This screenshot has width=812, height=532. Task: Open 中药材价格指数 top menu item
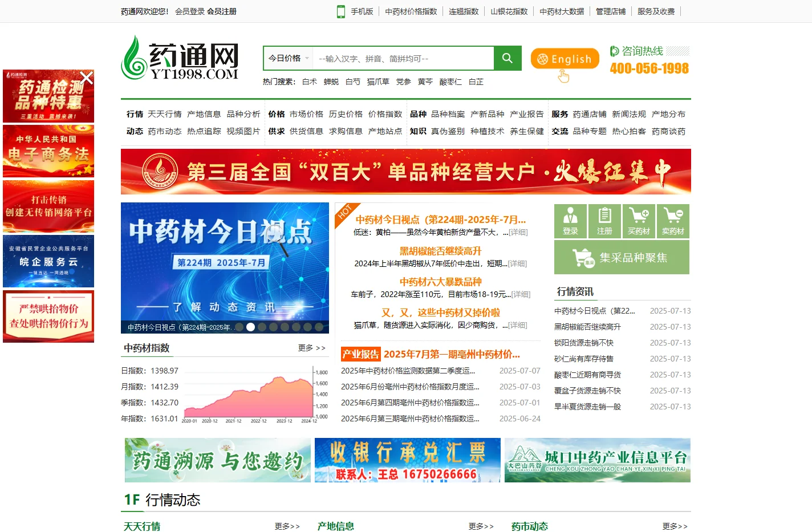click(x=411, y=11)
